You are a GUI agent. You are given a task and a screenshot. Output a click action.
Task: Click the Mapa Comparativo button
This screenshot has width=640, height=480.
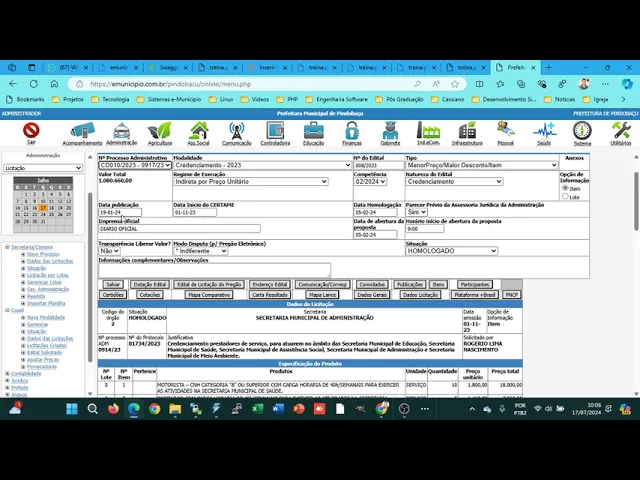[x=209, y=295]
